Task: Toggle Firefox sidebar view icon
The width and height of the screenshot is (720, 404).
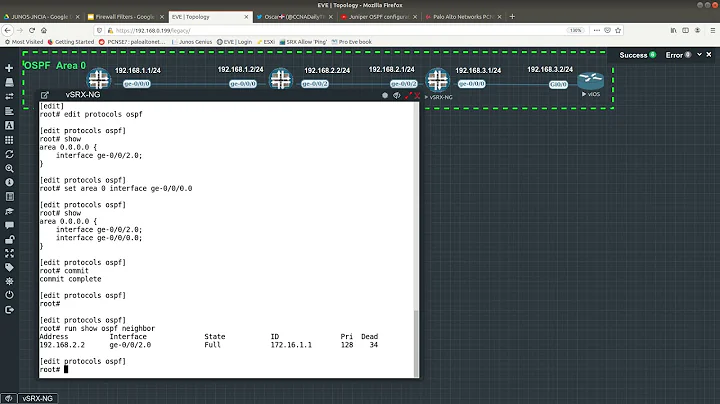Action: (x=686, y=30)
